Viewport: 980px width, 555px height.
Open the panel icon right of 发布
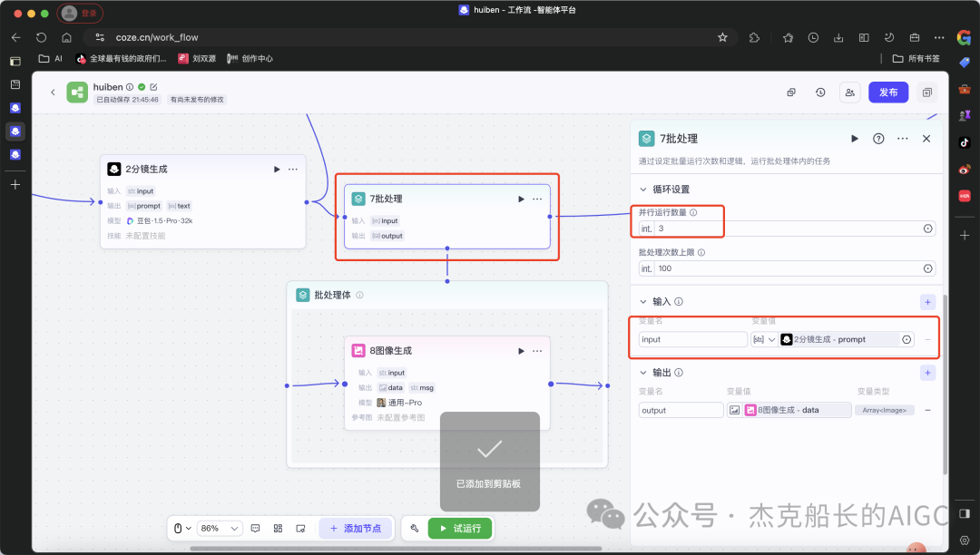pyautogui.click(x=926, y=92)
